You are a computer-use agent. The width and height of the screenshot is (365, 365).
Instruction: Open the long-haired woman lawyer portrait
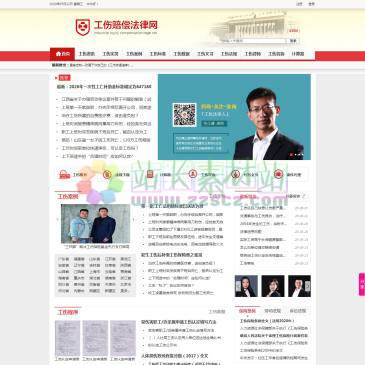(246, 286)
